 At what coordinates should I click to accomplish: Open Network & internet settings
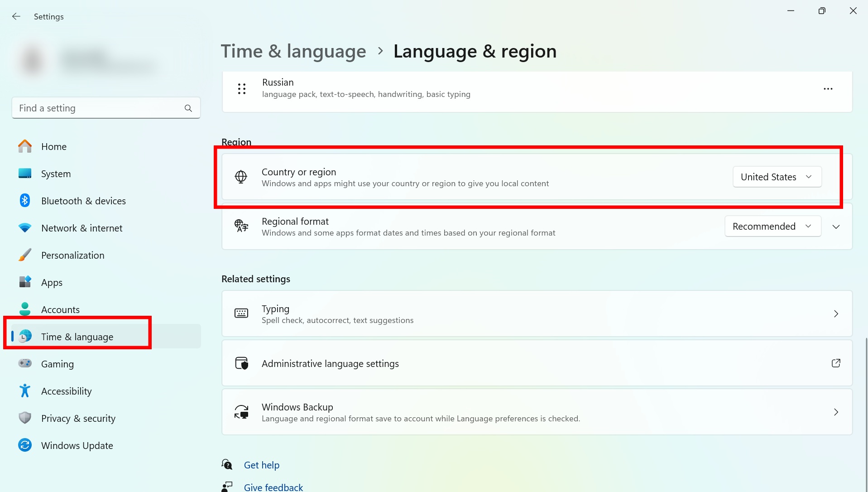(106, 228)
